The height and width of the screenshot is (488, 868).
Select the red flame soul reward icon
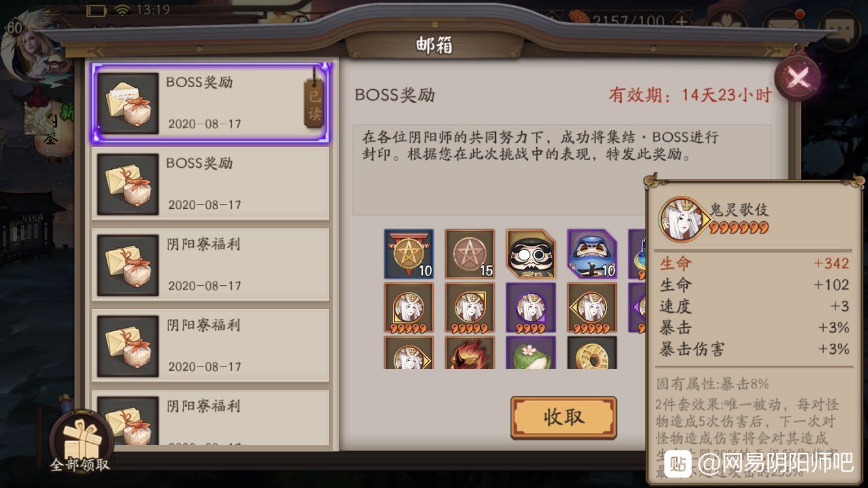pyautogui.click(x=470, y=352)
